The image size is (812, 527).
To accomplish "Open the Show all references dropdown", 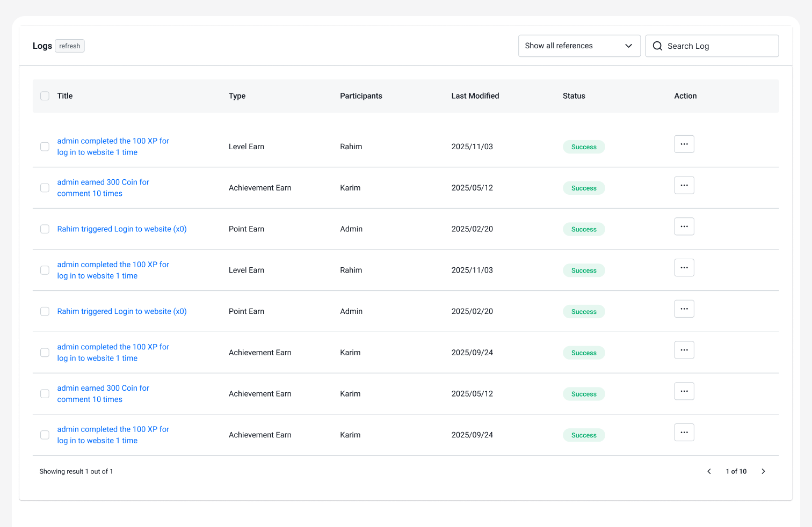I will [559, 46].
